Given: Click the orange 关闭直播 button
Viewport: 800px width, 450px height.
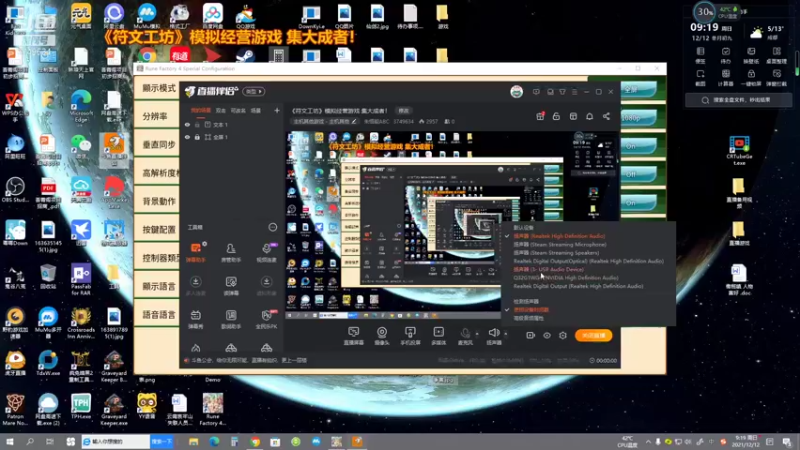Looking at the screenshot, I should (x=593, y=335).
